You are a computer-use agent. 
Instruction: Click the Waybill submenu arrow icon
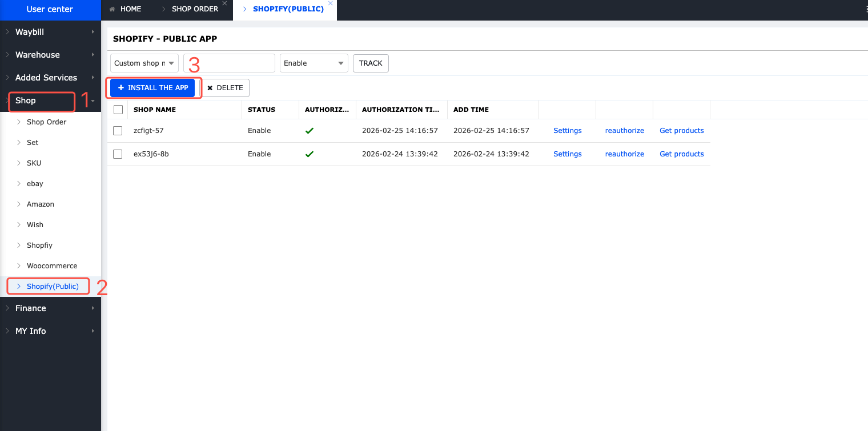click(93, 32)
